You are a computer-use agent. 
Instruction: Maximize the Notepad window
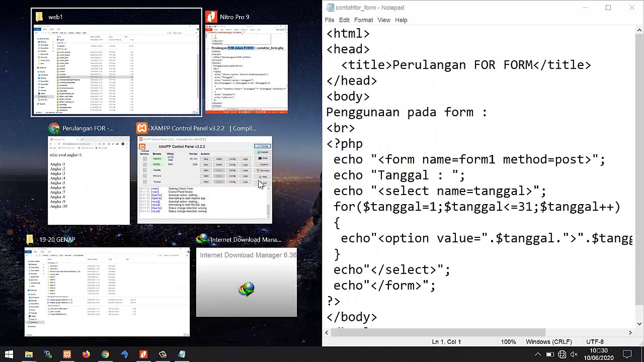(x=608, y=8)
